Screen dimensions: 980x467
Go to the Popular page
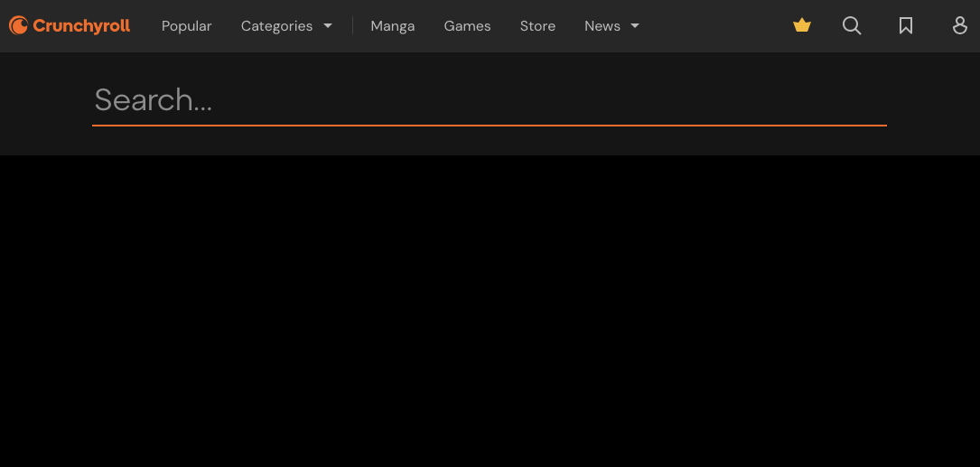coord(186,26)
